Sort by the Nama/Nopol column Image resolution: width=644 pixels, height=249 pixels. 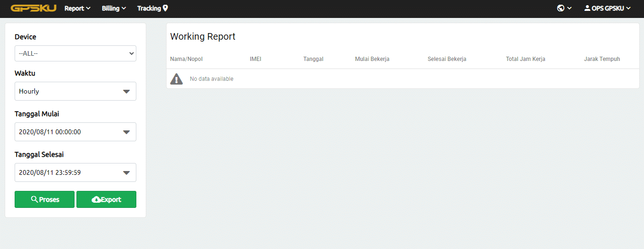click(186, 59)
